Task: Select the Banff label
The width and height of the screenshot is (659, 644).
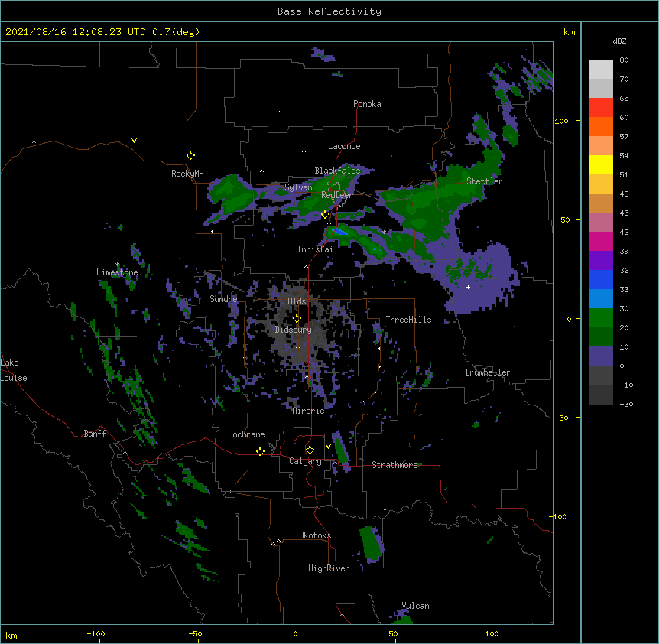Action: click(x=95, y=434)
